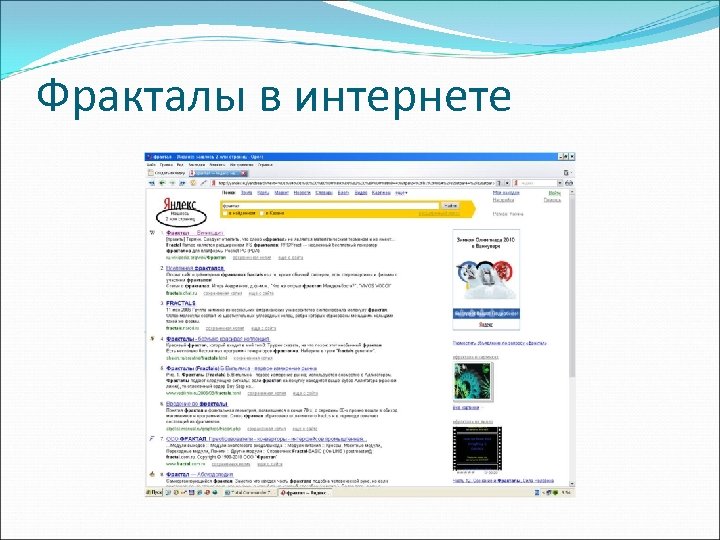Click the forward arrow in Opera toolbar
This screenshot has width=720, height=540.
click(172, 183)
